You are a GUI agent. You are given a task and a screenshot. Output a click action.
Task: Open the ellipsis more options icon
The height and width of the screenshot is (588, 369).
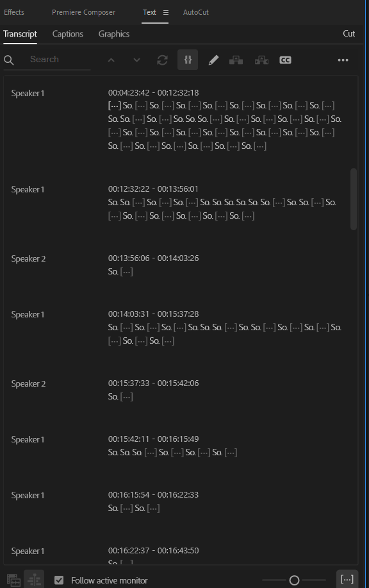click(x=343, y=60)
